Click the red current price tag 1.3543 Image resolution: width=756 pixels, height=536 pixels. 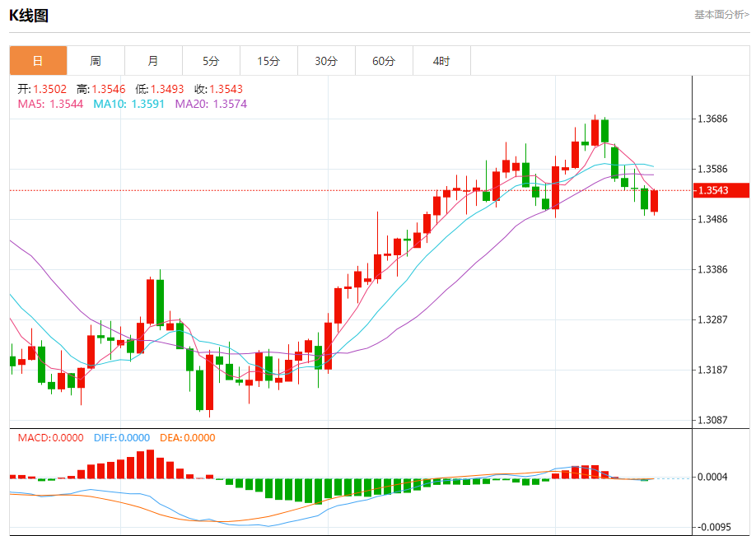click(721, 190)
